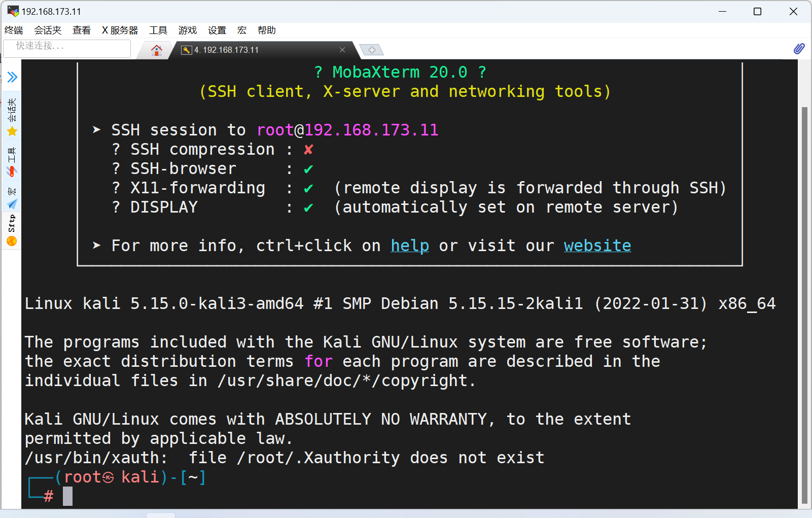Expand the sidebar with the double-chevron arrow
The height and width of the screenshot is (518, 812).
12,77
